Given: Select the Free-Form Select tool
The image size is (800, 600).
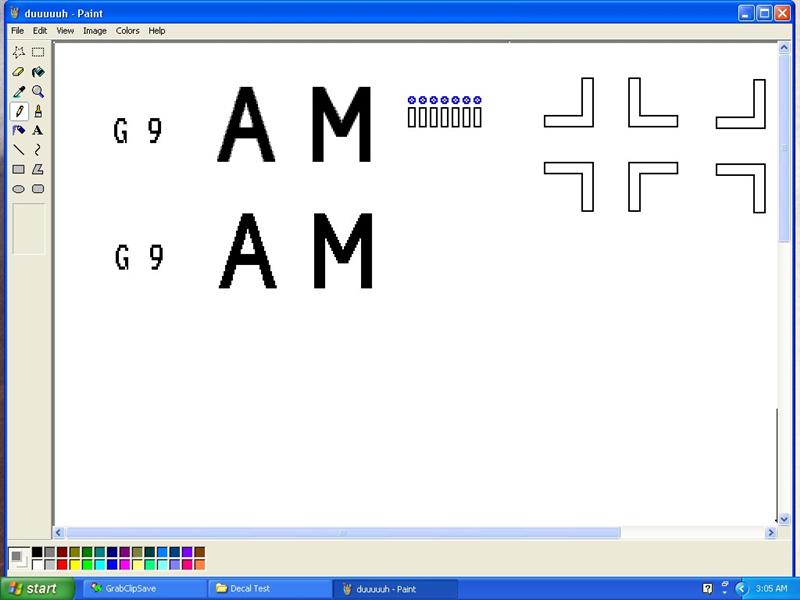Looking at the screenshot, I should (19, 52).
